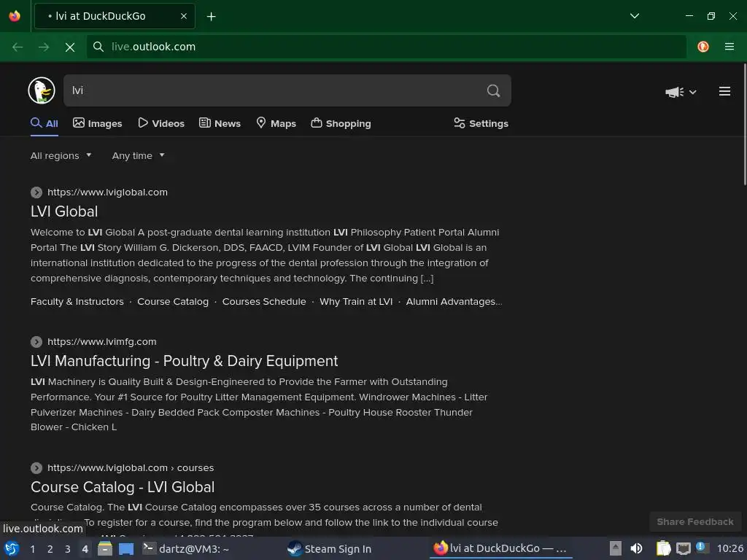Image resolution: width=747 pixels, height=560 pixels.
Task: Select the All results tab
Action: 44,123
